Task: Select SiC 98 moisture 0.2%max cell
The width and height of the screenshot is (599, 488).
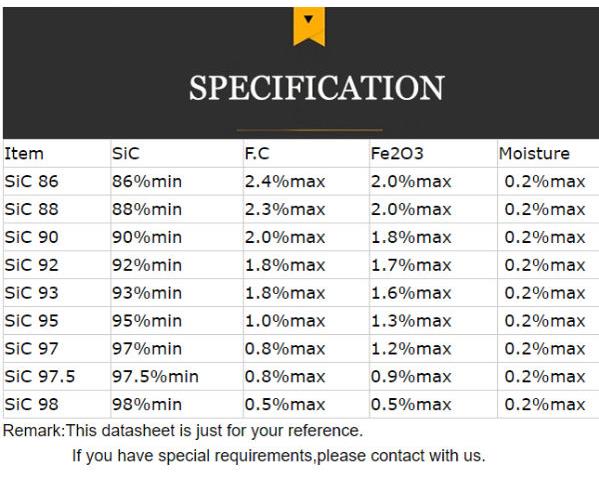Action: pyautogui.click(x=545, y=405)
